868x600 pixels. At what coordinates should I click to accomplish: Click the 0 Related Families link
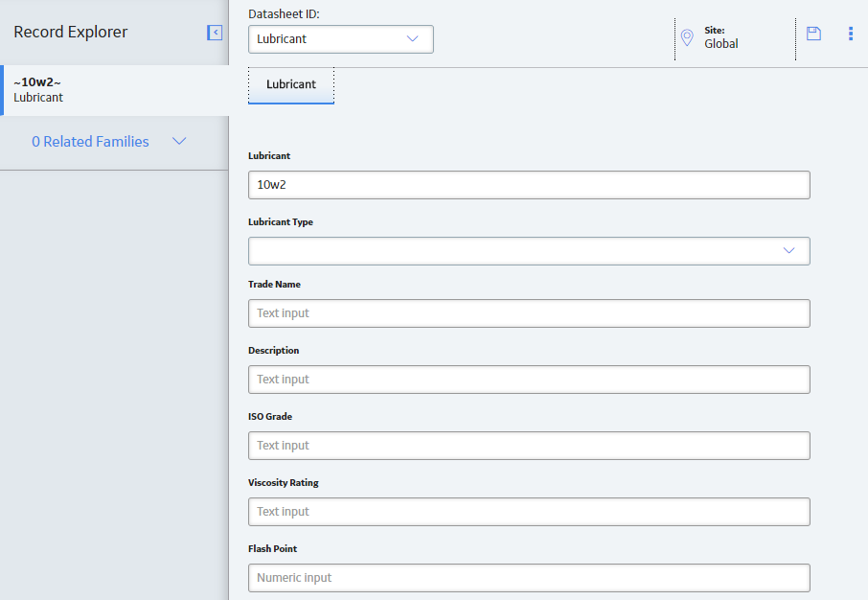point(90,142)
